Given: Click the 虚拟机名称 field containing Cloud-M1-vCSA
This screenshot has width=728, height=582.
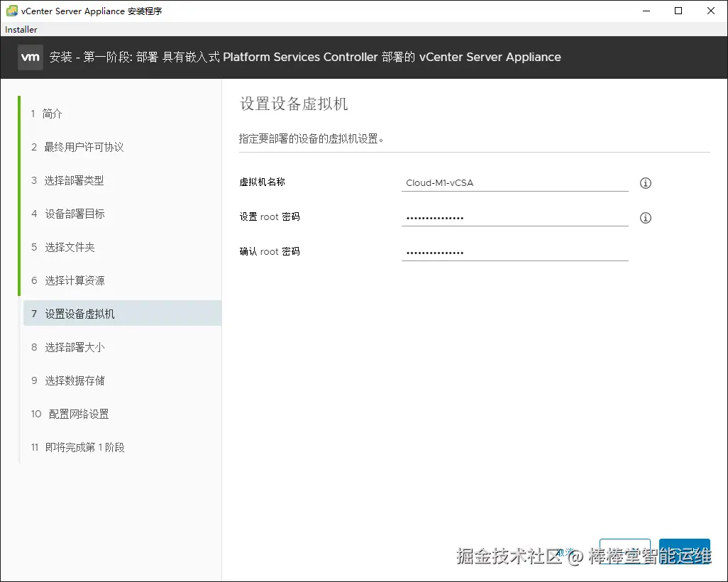Looking at the screenshot, I should tap(514, 183).
